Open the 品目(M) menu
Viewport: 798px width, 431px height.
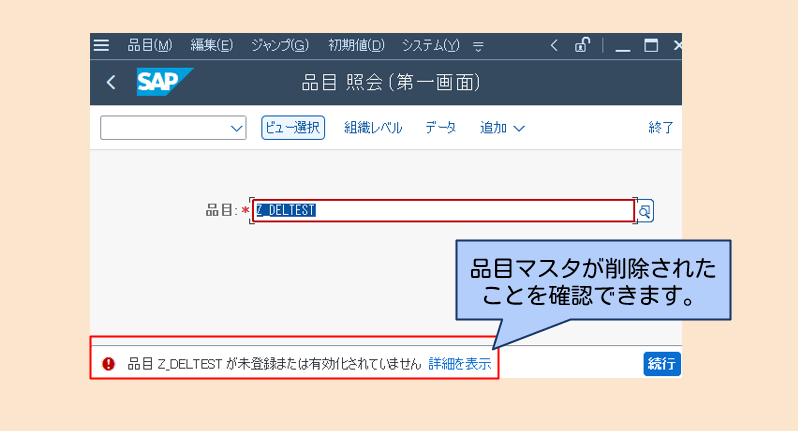150,45
